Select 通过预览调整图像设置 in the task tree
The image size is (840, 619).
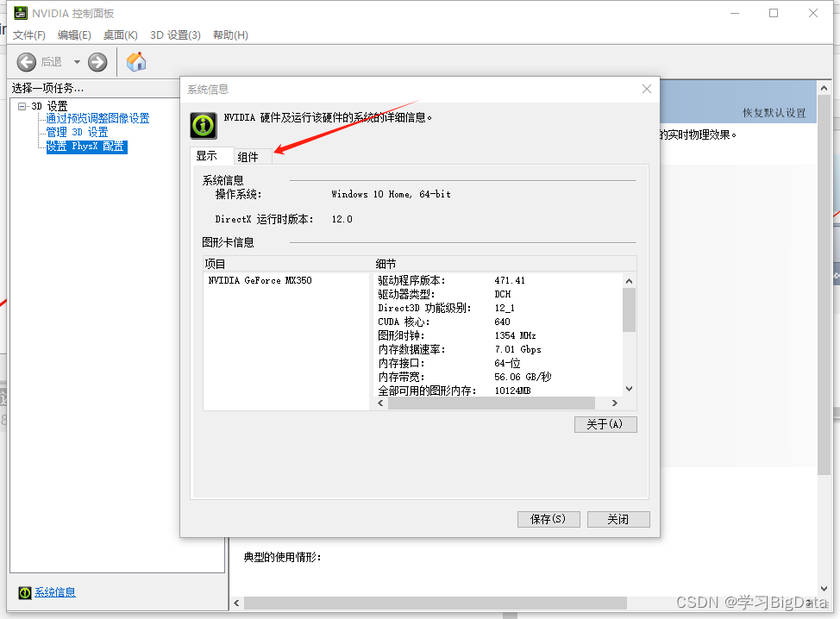click(97, 118)
